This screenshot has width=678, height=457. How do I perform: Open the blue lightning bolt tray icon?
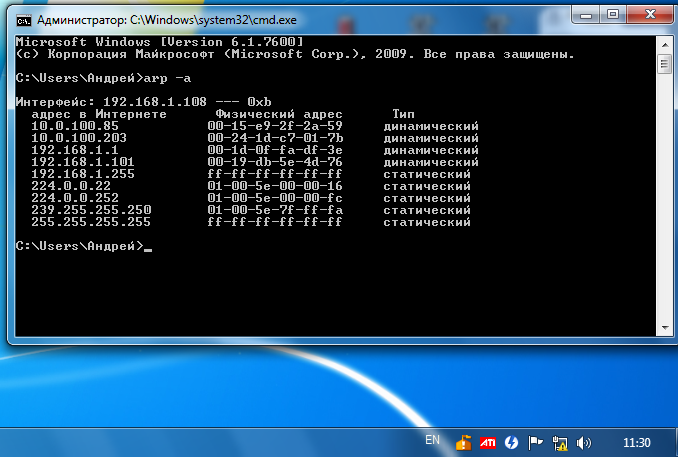click(x=512, y=441)
